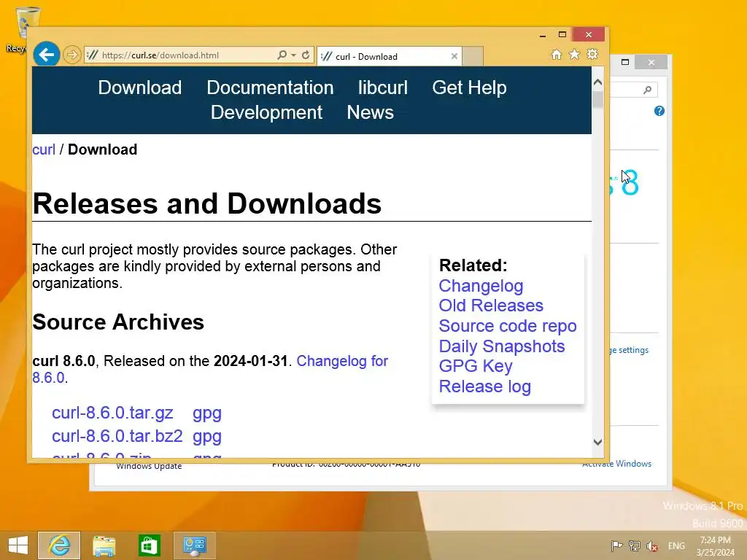Viewport: 747px width, 560px height.
Task: Open the address bar dropdown arrow
Action: 293,55
